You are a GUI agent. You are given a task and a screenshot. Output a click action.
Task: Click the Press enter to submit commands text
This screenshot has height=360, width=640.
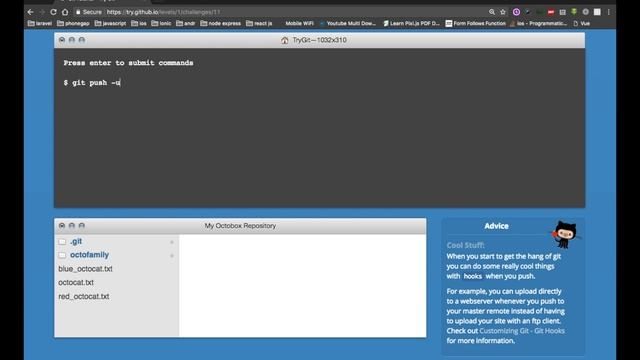pos(128,63)
